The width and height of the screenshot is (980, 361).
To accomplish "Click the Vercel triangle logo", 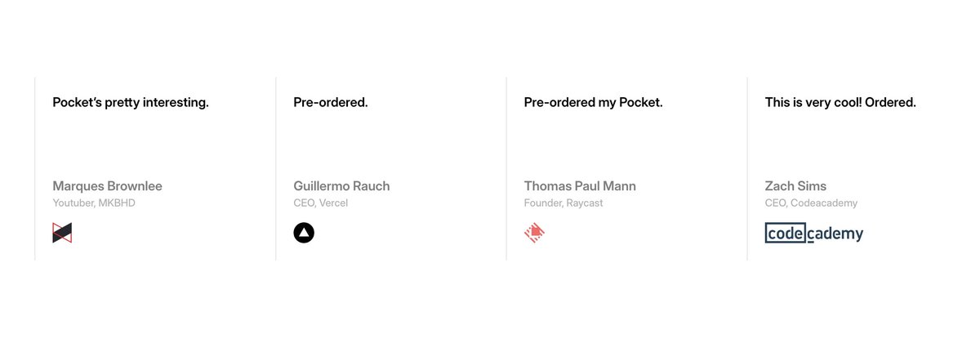I will click(304, 234).
